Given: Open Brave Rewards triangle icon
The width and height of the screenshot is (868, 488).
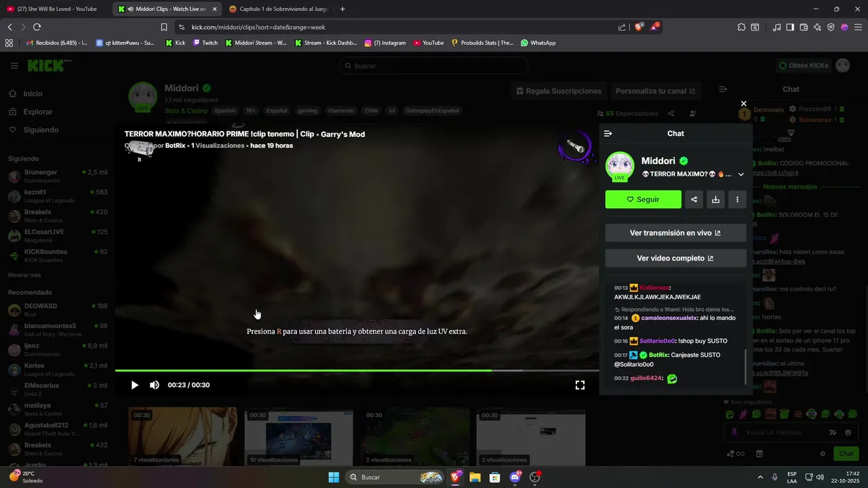Looking at the screenshot, I should tap(654, 27).
